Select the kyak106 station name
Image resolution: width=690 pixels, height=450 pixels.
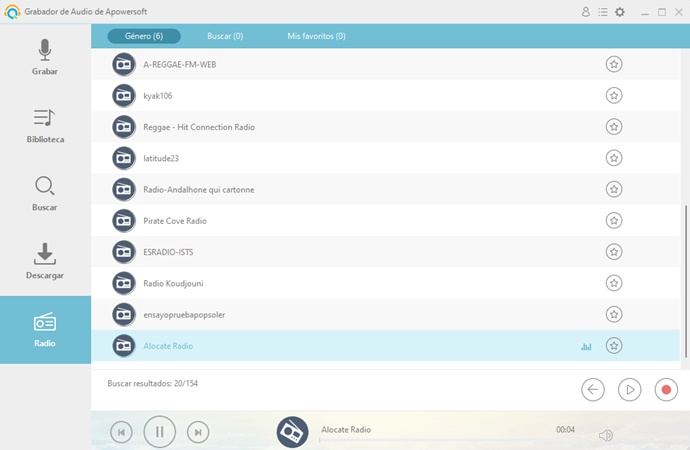(158, 96)
